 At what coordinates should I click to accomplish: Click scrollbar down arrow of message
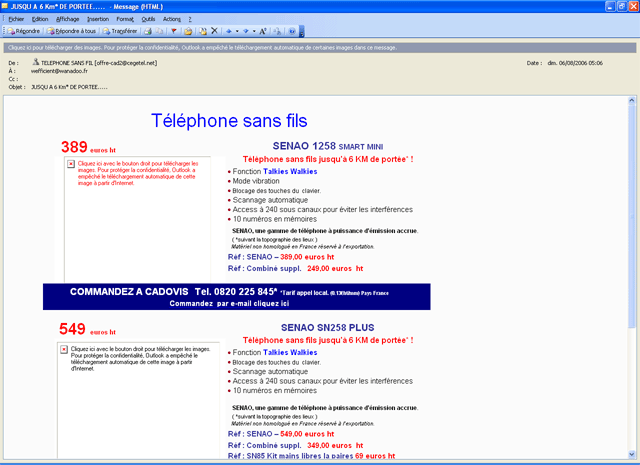[x=632, y=454]
